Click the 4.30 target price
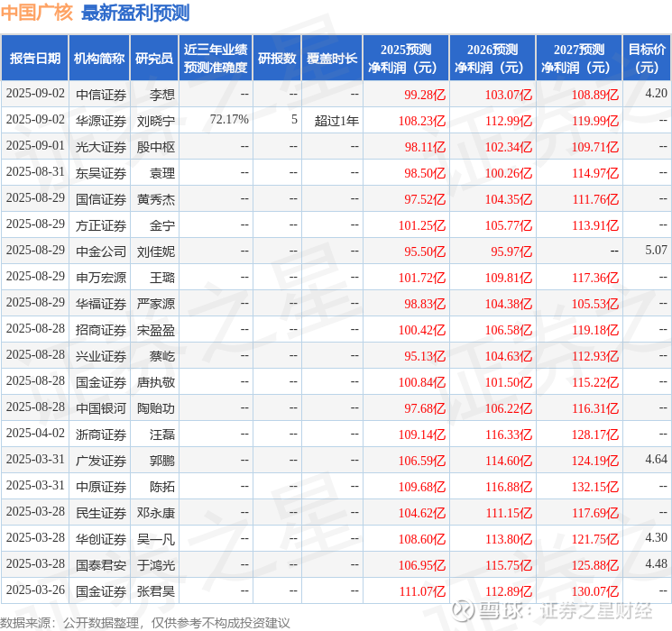Screen dimensions: 672x631 click(x=656, y=537)
